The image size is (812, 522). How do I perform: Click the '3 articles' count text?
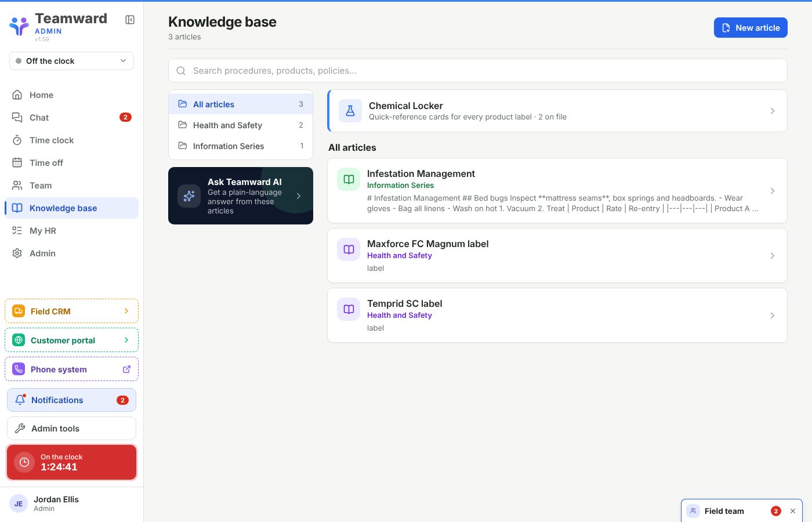[184, 37]
